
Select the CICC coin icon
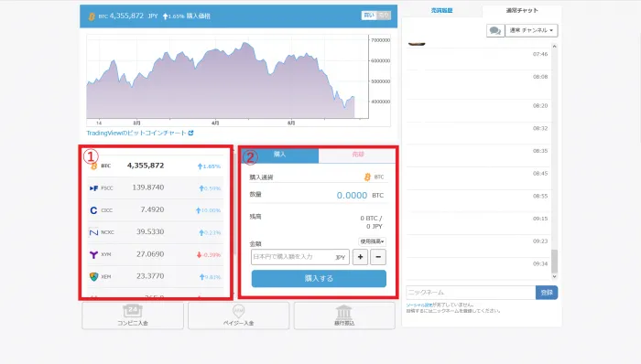point(93,210)
